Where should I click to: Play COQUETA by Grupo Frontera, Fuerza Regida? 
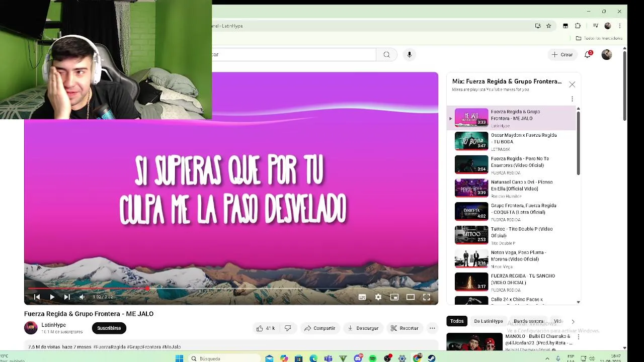(511, 212)
